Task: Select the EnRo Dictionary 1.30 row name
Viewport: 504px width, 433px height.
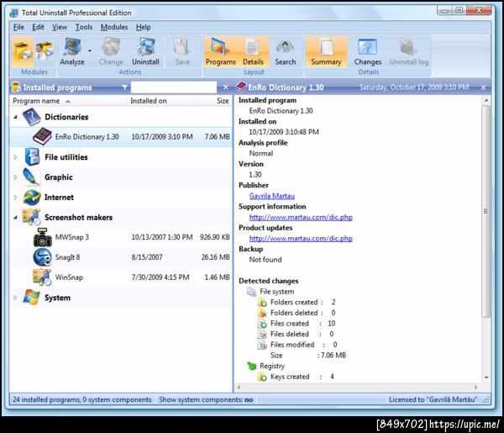Action: [x=87, y=137]
